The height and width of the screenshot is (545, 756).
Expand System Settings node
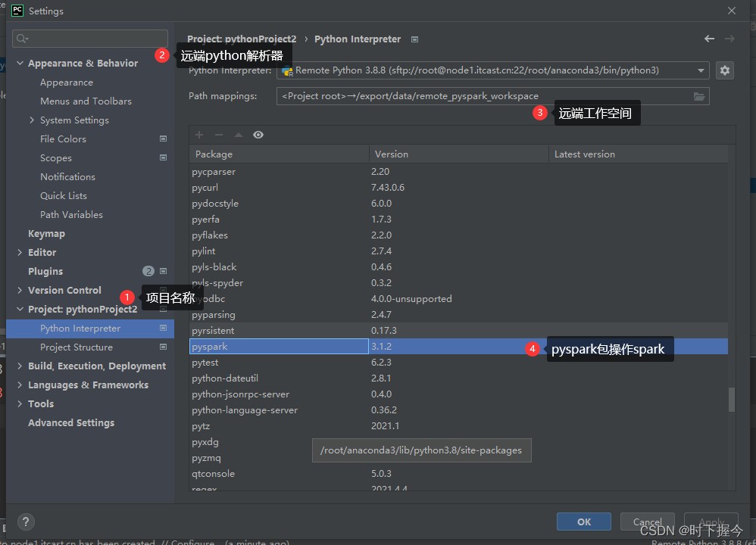(32, 120)
